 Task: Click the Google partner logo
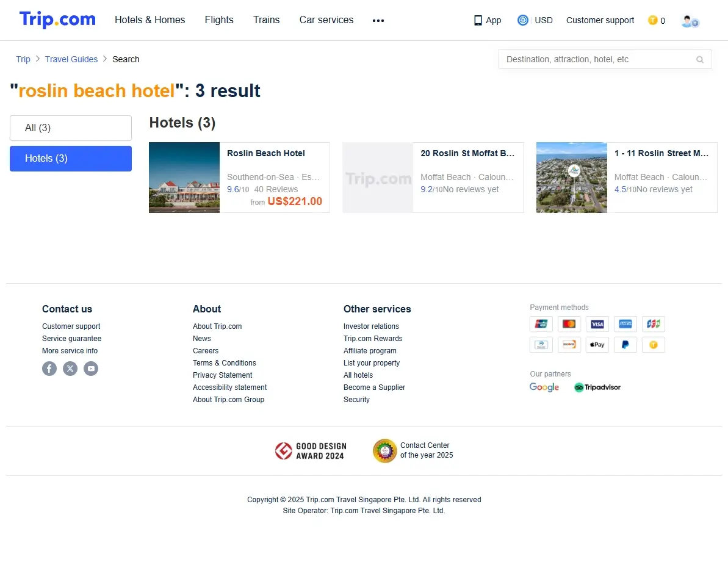pyautogui.click(x=544, y=387)
